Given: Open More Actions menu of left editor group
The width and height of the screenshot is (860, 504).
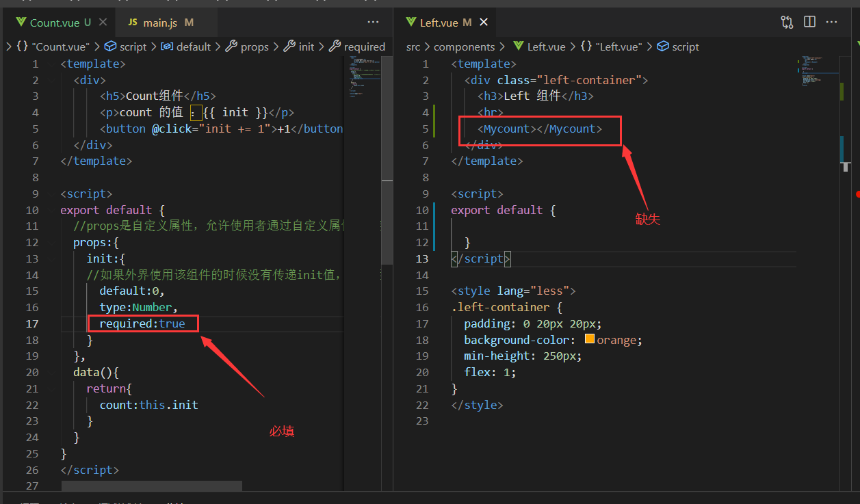Looking at the screenshot, I should 373,22.
